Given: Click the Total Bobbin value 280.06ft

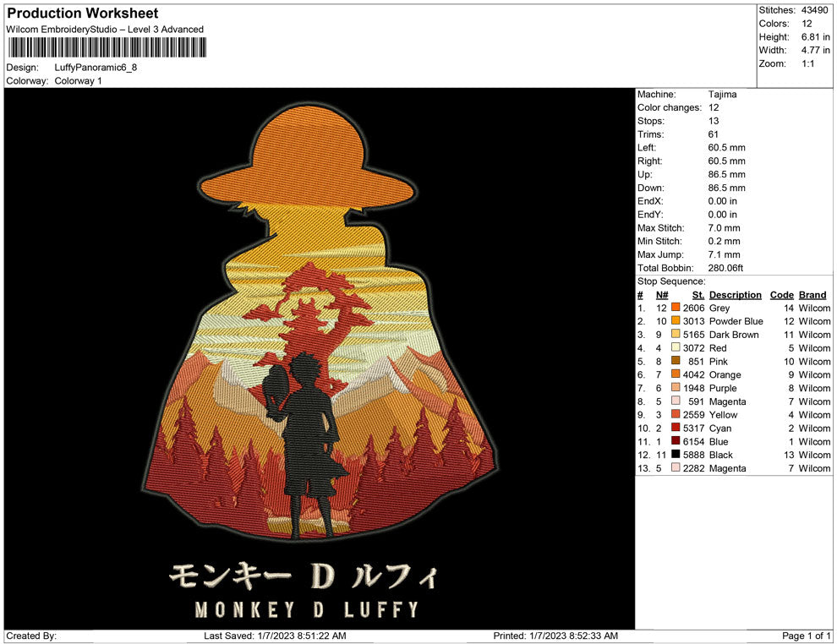Looking at the screenshot, I should [x=725, y=268].
